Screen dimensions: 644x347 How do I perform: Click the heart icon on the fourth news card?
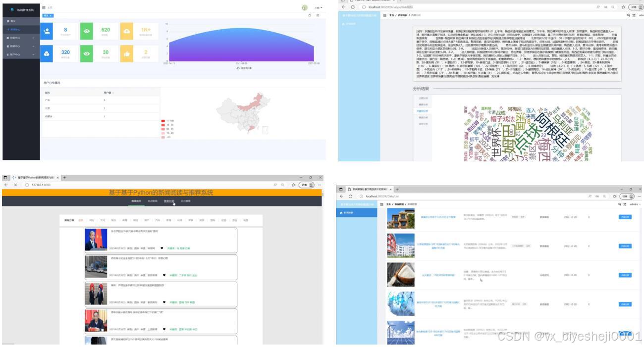point(163,329)
